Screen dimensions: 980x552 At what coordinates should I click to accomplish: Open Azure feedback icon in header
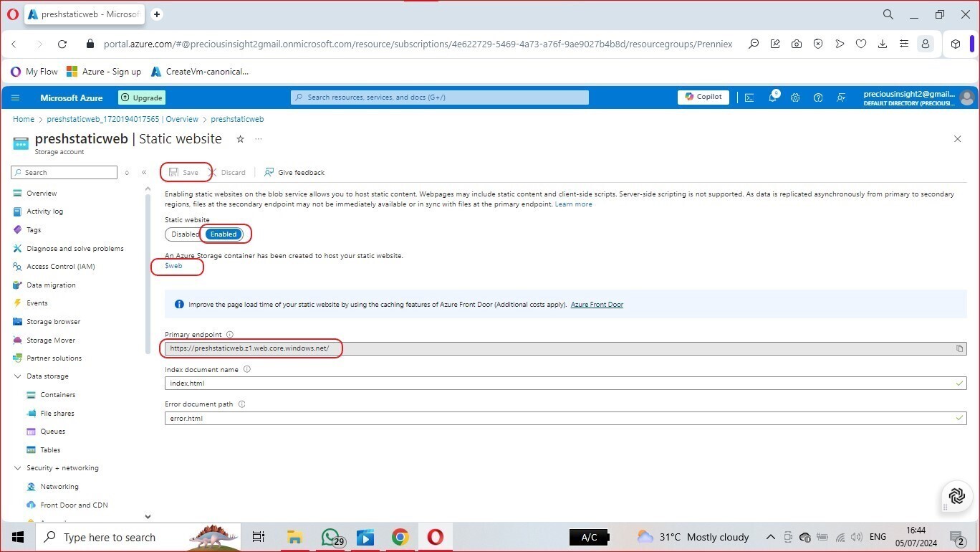pos(842,97)
